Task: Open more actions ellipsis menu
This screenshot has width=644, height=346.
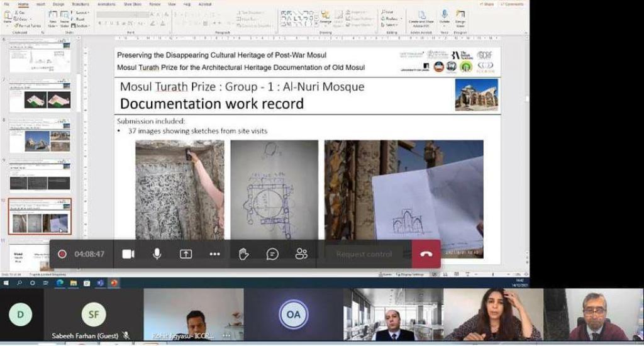Action: pos(214,254)
